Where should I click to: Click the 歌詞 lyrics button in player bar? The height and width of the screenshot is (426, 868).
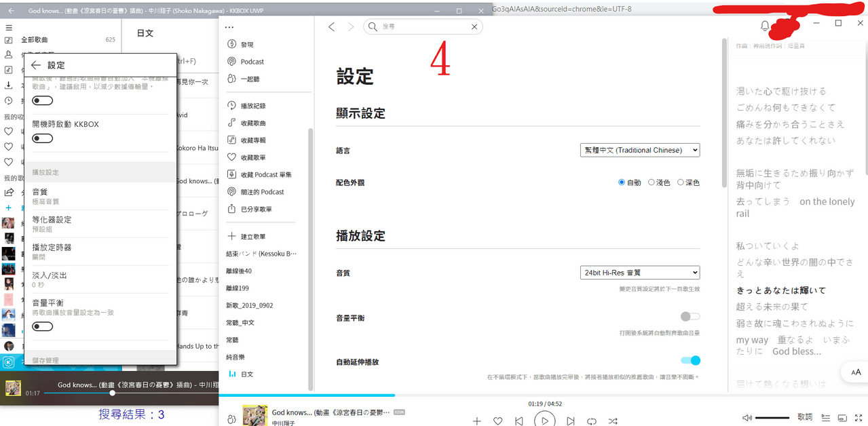coord(805,417)
